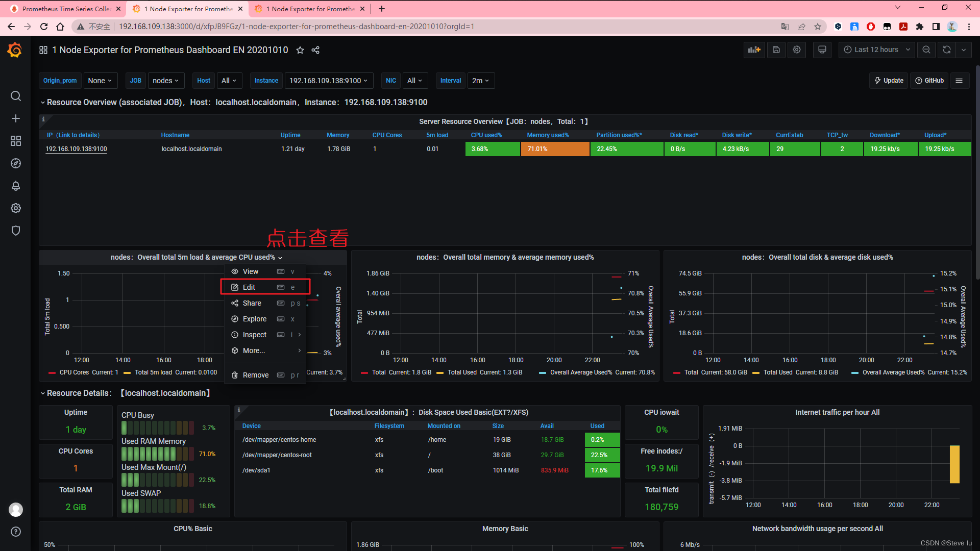The width and height of the screenshot is (980, 551).
Task: Open the Explore compass icon in sidebar
Action: click(x=16, y=163)
